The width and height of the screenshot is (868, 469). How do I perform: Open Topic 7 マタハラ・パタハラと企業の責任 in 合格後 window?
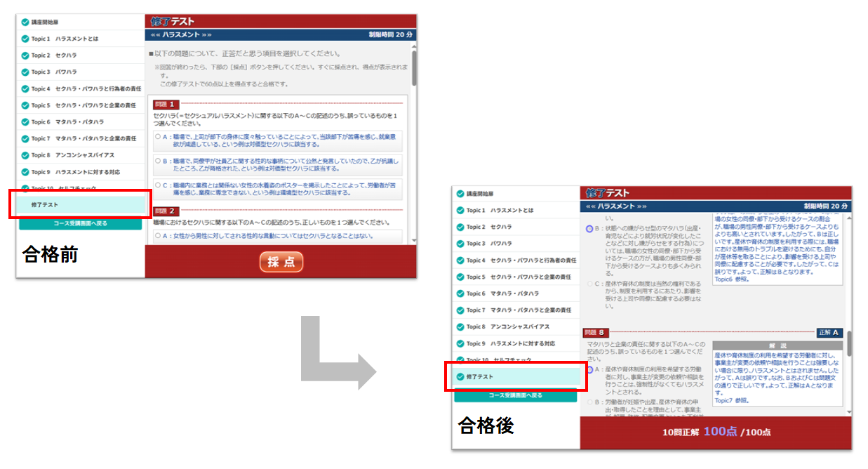pos(516,310)
